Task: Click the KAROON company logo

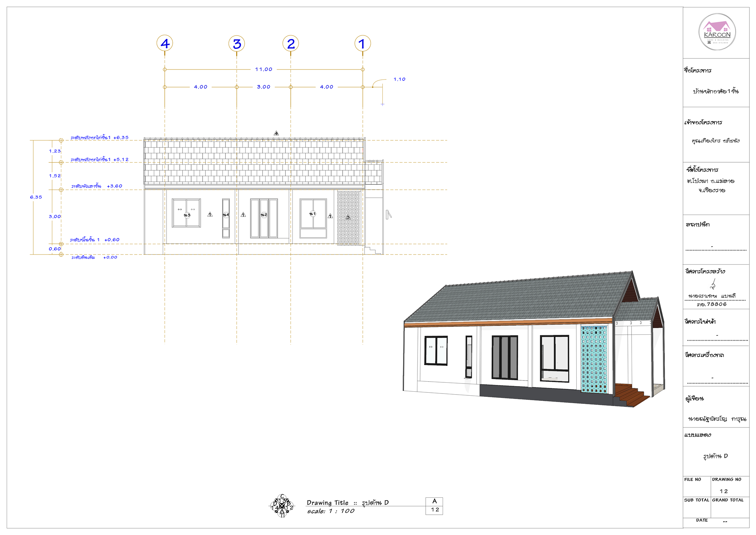Action: tap(717, 32)
